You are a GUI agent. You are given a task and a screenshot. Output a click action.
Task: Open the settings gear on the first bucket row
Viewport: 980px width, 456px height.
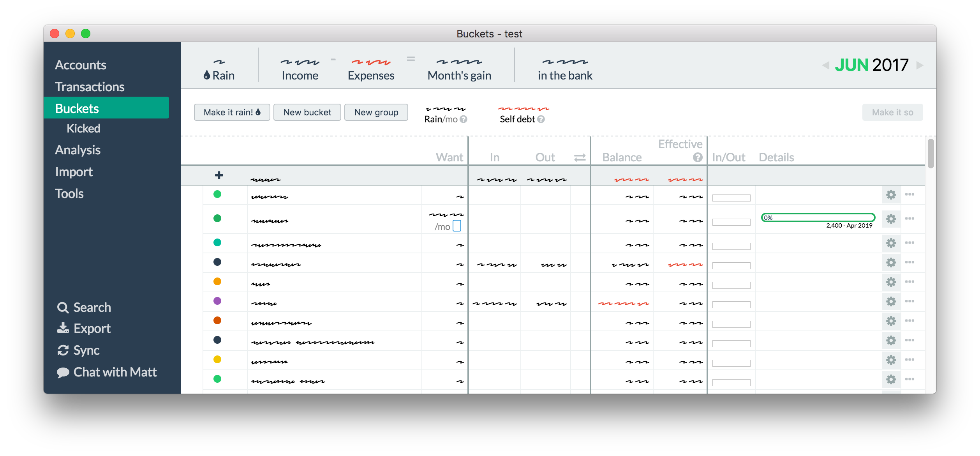[891, 195]
